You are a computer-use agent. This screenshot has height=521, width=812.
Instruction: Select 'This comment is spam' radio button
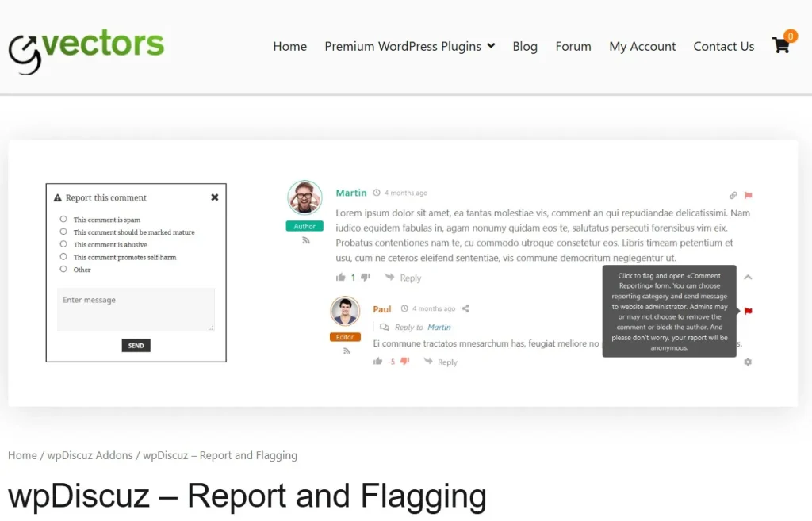pyautogui.click(x=64, y=220)
